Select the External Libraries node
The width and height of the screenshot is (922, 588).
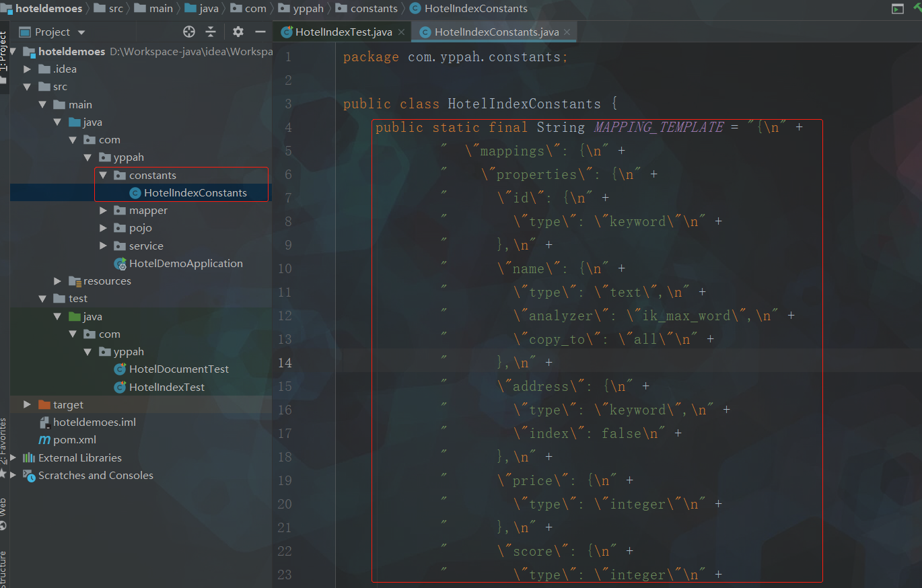(x=80, y=458)
